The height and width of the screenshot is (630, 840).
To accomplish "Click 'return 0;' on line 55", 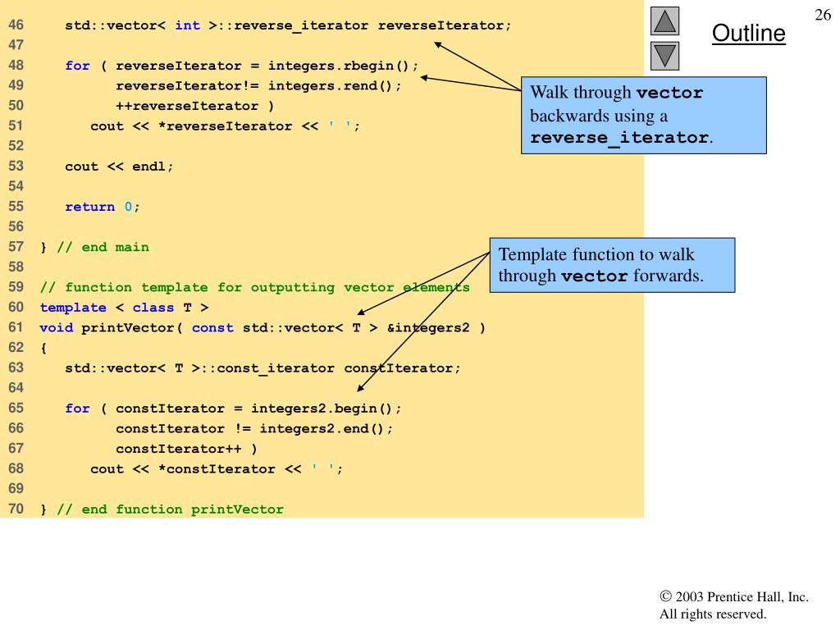I will [102, 207].
